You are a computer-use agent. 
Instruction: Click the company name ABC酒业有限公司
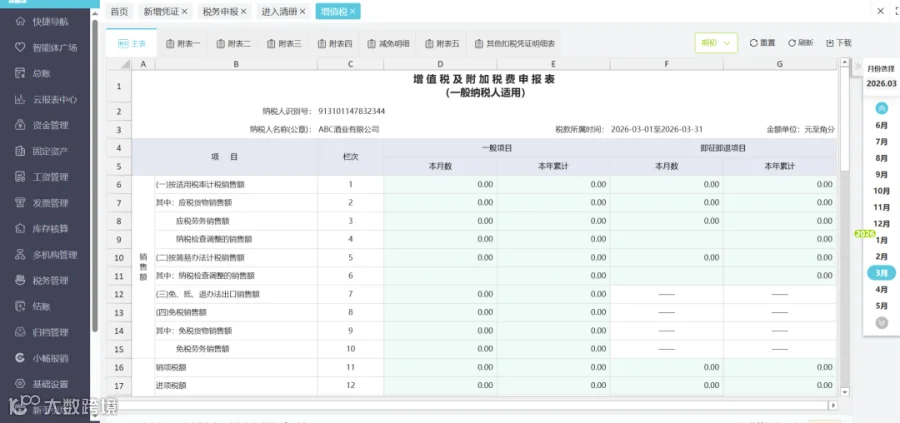click(x=348, y=130)
